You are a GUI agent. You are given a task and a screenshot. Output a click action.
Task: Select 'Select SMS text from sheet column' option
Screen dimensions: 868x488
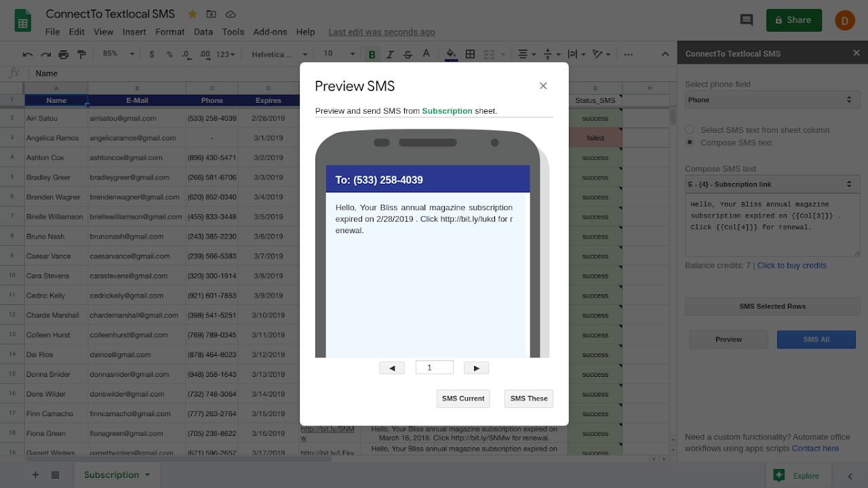[690, 129]
